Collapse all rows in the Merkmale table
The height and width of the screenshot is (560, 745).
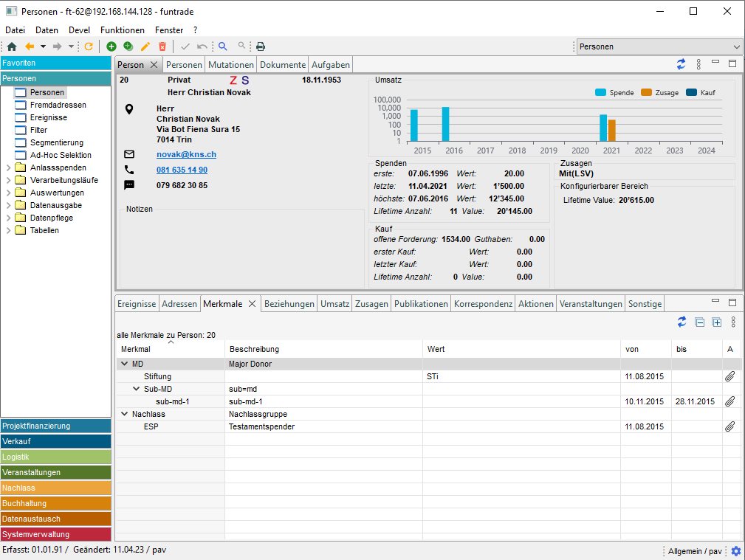click(x=699, y=322)
